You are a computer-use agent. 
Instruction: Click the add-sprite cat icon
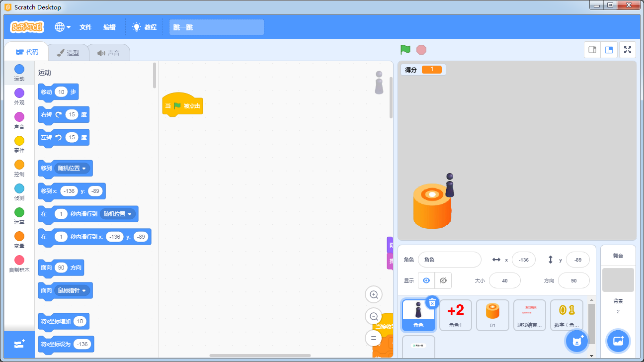pyautogui.click(x=576, y=341)
